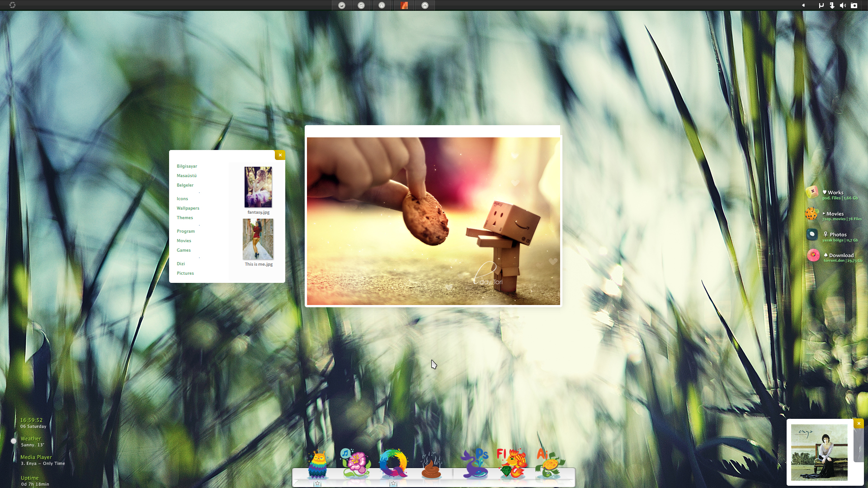The image size is (868, 488).
Task: Click the white title strip above picture
Action: 433,131
